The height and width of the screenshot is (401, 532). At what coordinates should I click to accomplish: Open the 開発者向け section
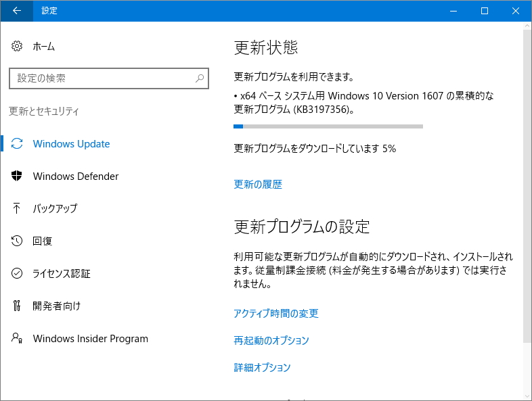[57, 306]
